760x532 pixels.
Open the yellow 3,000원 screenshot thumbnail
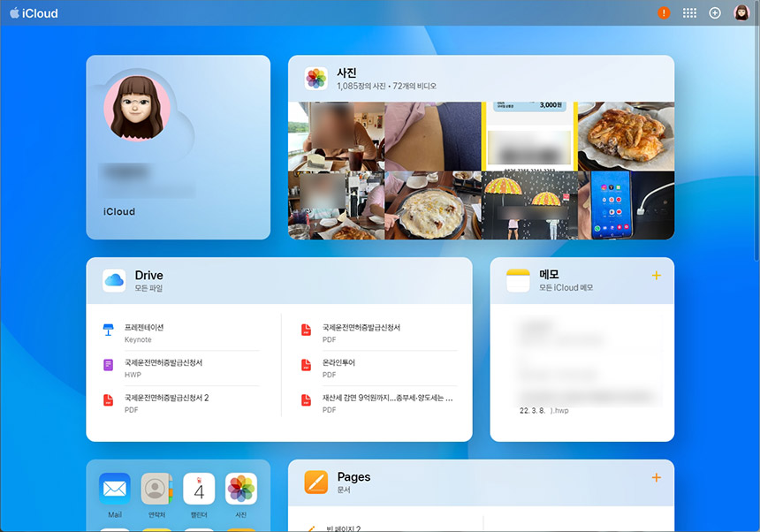point(529,136)
